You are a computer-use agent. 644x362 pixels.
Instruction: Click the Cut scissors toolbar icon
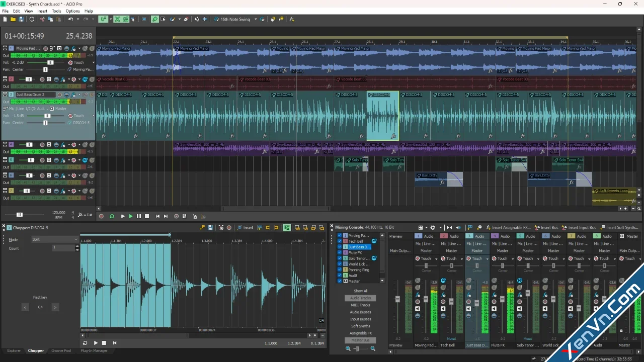(42, 19)
